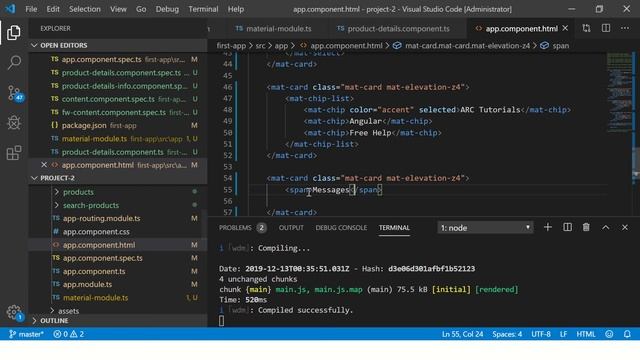Open the VS Code logo menu
This screenshot has width=640, height=360.
pos(10,9)
